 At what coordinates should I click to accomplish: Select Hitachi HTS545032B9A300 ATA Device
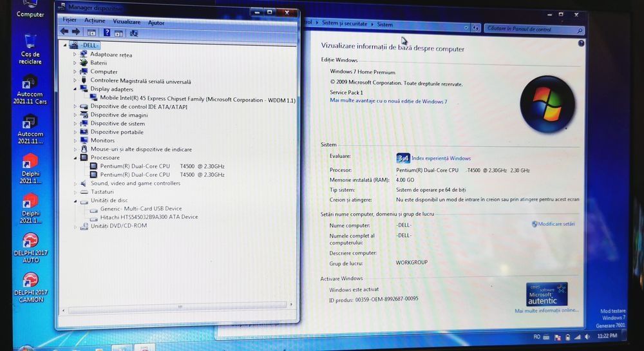coord(149,217)
